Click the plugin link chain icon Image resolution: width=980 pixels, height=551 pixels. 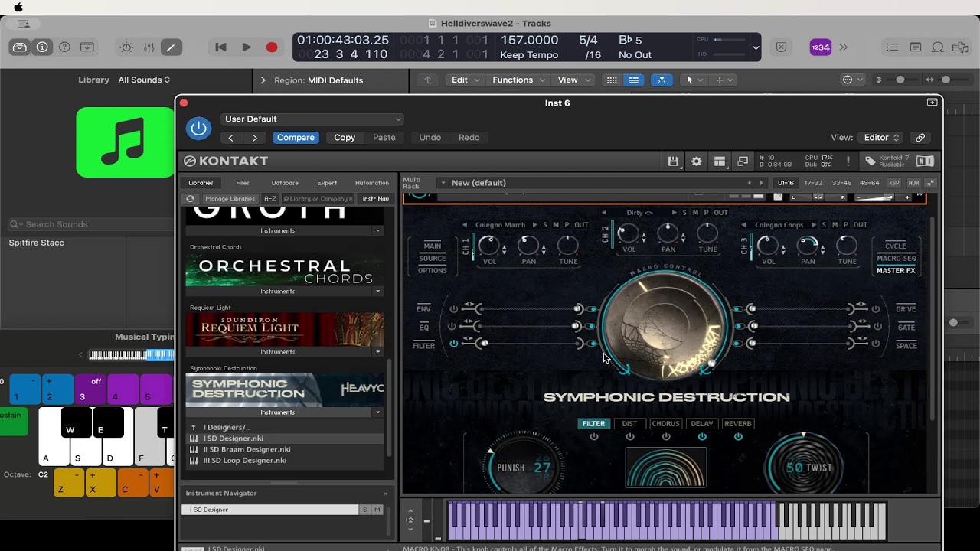point(920,138)
